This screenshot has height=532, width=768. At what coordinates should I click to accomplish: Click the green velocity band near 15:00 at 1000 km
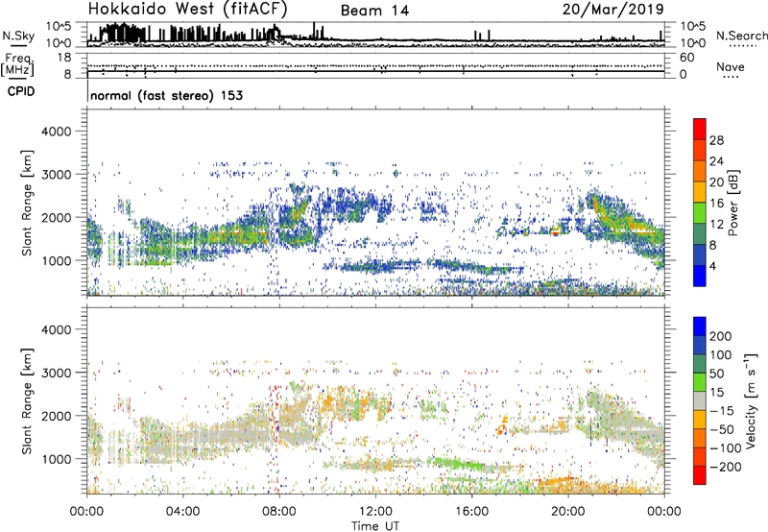click(453, 463)
